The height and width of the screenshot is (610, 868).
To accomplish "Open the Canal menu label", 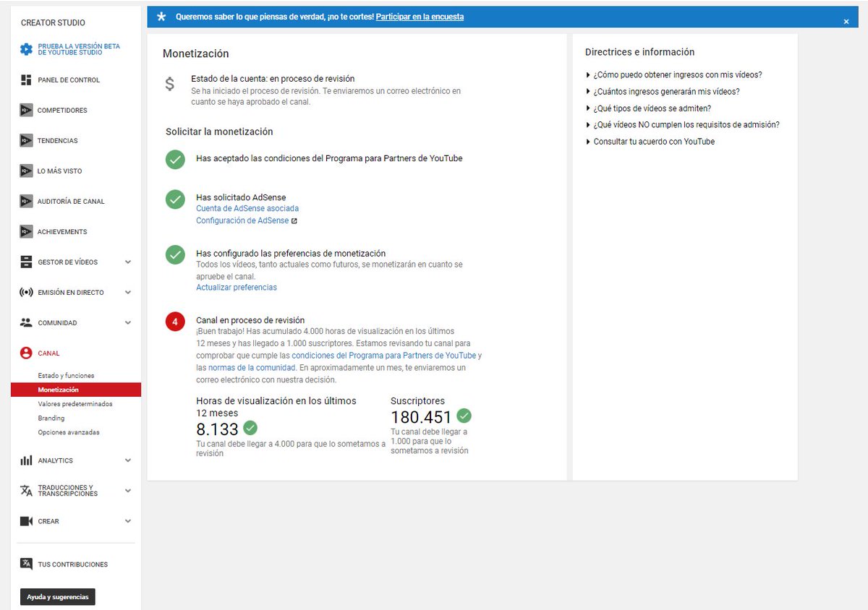I will pyautogui.click(x=48, y=353).
